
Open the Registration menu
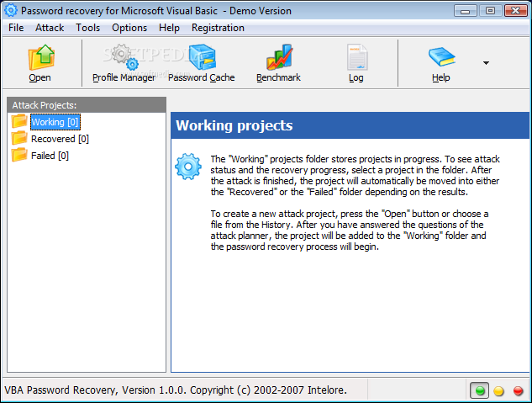(x=218, y=28)
